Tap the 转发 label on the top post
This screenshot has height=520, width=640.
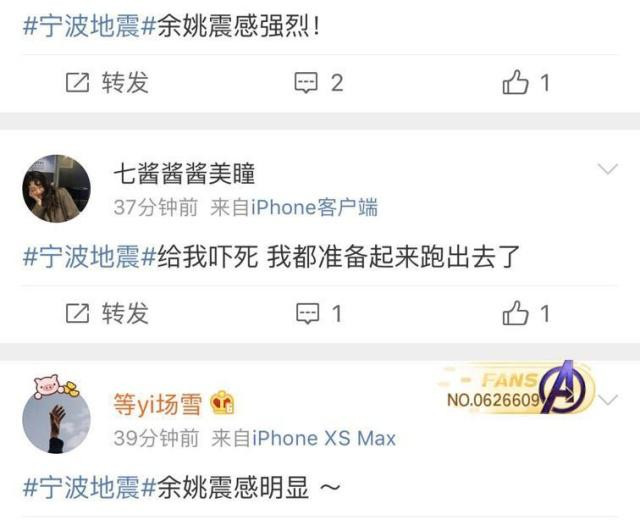125,82
